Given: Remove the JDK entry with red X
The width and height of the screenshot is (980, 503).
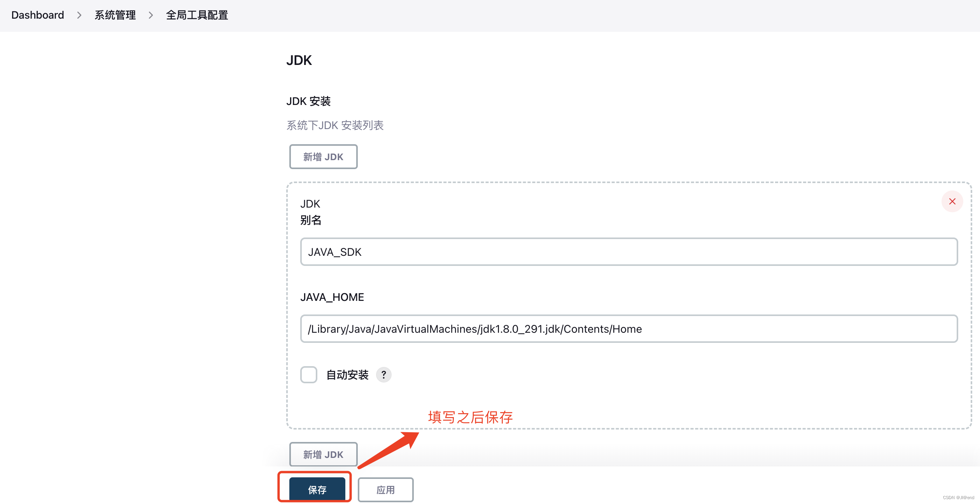Looking at the screenshot, I should pos(952,201).
